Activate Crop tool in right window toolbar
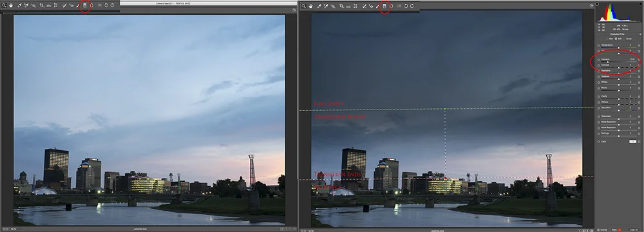The image size is (644, 232). (x=341, y=6)
